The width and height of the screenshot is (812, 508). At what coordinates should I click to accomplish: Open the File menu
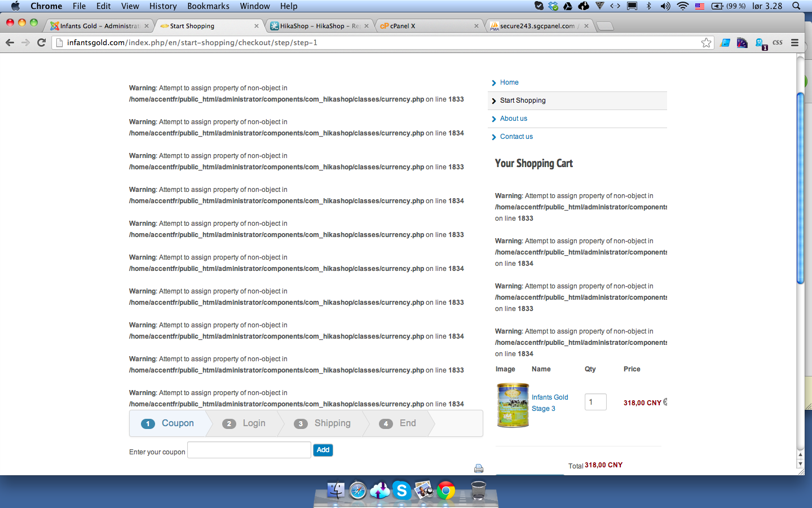tap(80, 6)
